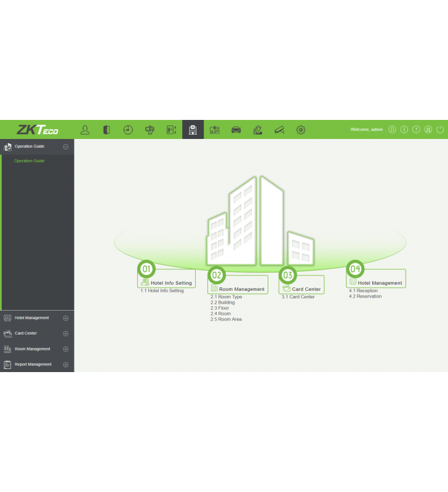Open the Attendance clock module

[x=128, y=130]
